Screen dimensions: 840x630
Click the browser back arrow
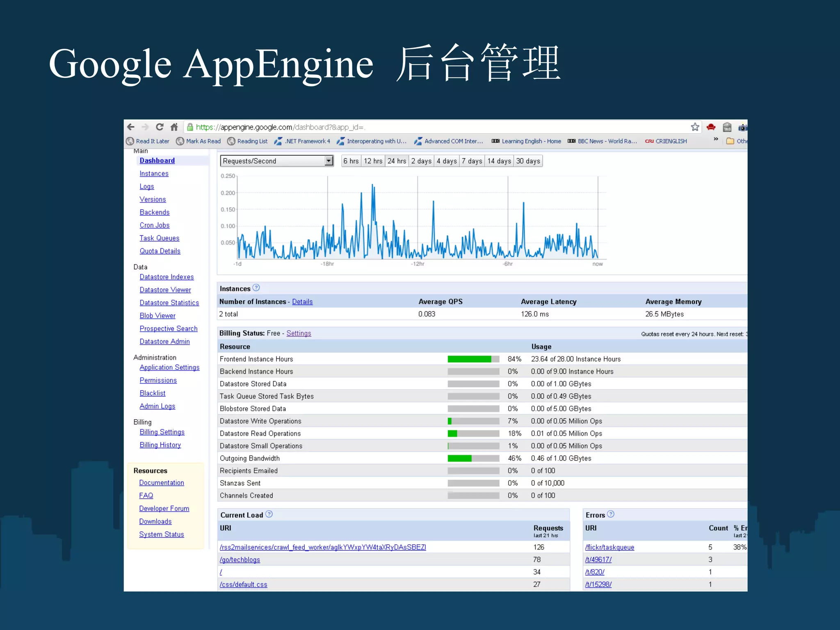(x=131, y=127)
